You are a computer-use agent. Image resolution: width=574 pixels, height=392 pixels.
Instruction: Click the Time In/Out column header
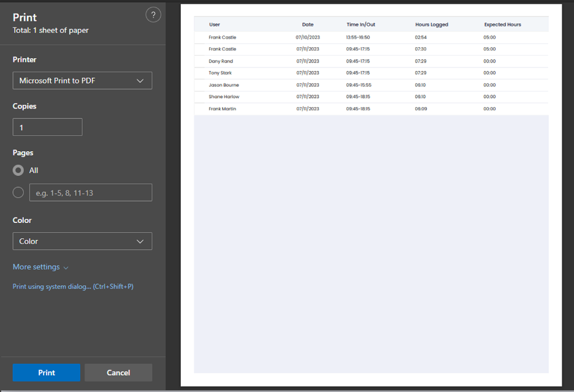pos(361,24)
